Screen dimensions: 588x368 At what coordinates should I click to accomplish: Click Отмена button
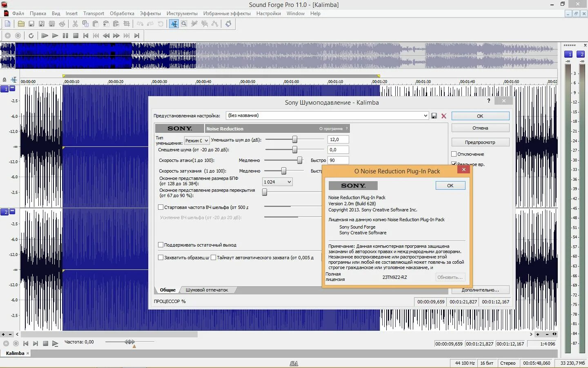click(x=480, y=128)
